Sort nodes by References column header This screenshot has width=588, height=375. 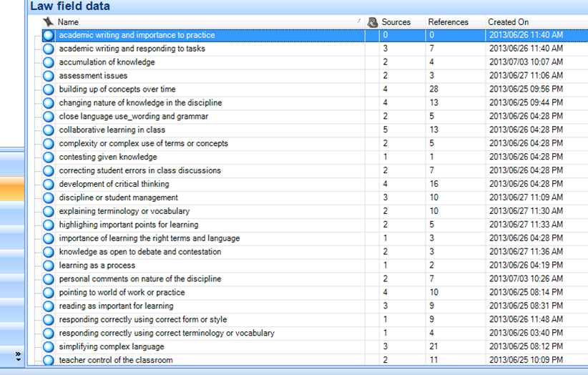click(448, 22)
